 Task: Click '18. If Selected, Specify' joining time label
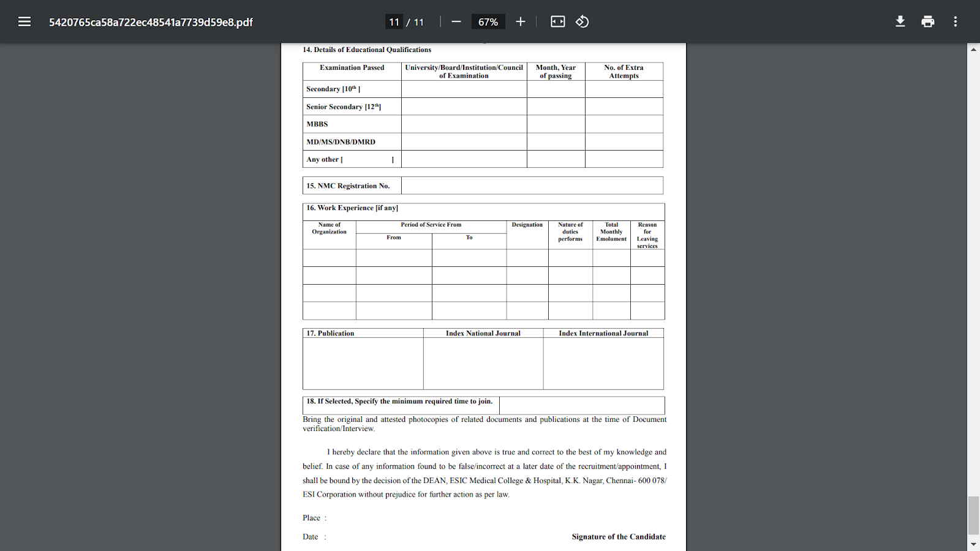pyautogui.click(x=399, y=401)
